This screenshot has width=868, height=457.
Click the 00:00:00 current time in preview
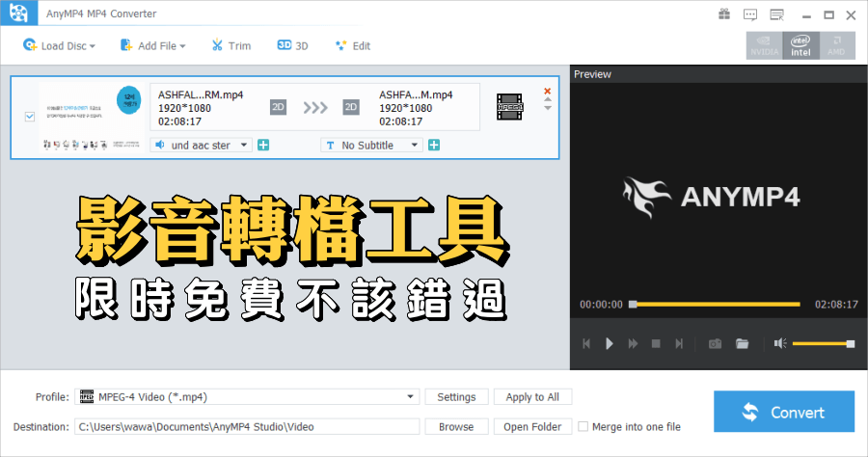(601, 305)
